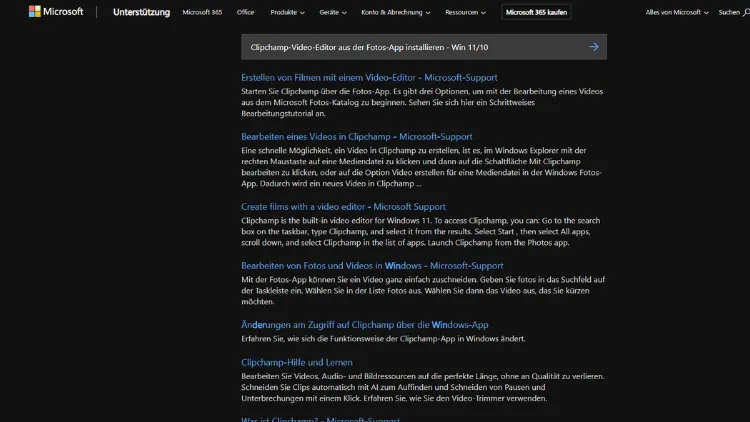The width and height of the screenshot is (750, 422).
Task: Open the Unterstützung home link
Action: [141, 12]
